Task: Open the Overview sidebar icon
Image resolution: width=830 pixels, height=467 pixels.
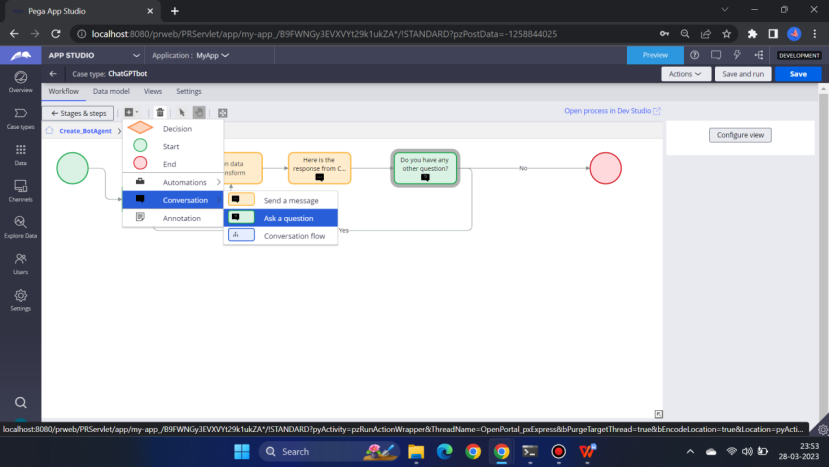Action: pyautogui.click(x=21, y=82)
